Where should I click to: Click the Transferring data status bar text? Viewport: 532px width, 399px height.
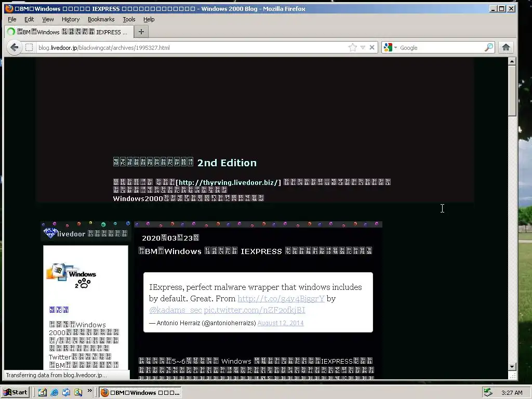(x=56, y=375)
